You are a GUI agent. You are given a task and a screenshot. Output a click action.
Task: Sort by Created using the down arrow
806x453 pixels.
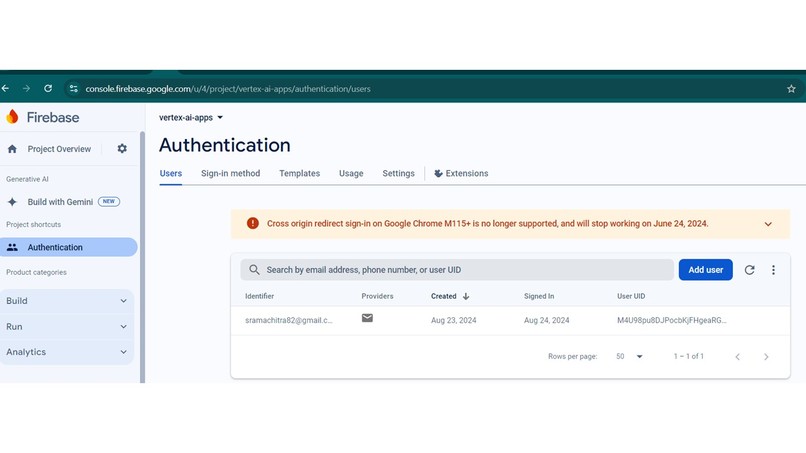pyautogui.click(x=466, y=296)
